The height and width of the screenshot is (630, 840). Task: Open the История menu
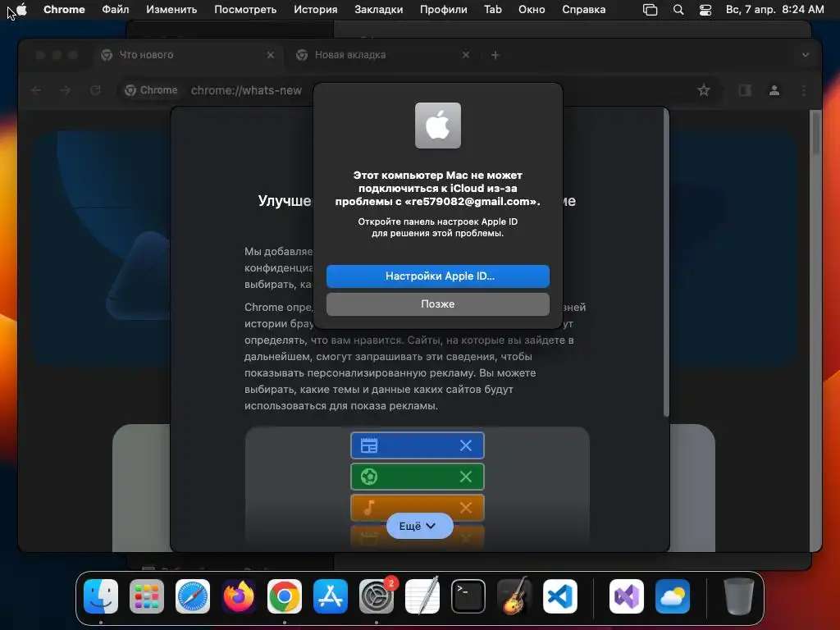(316, 10)
